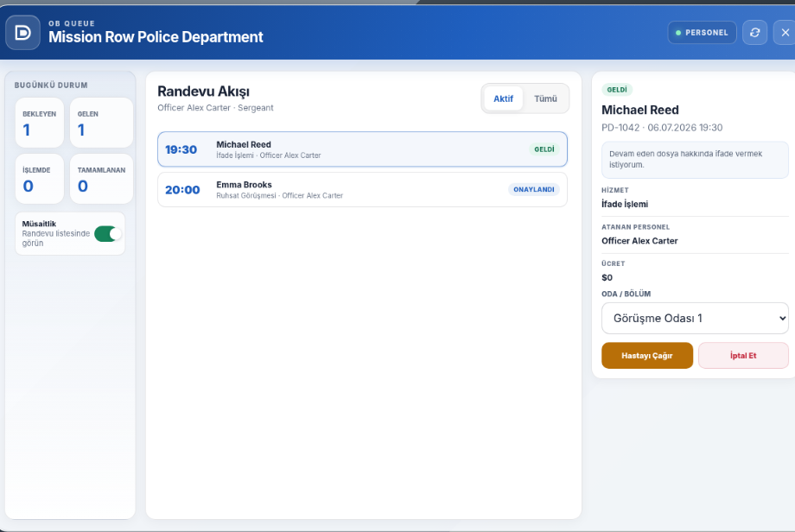Click the GELDİ badge in Michael Reed row

click(x=544, y=149)
